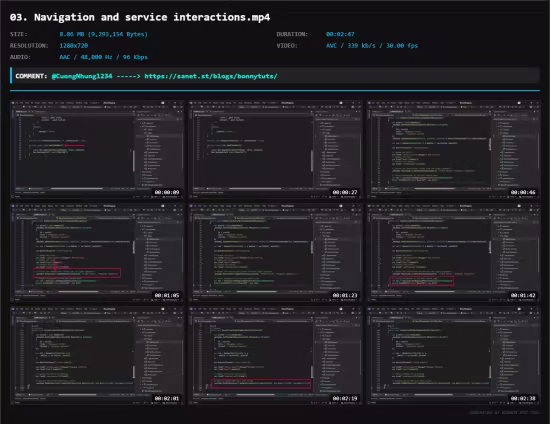Viewport: 550px width, 424px height.
Task: Open the thumbnail frame at 00:01:42
Action: tap(453, 253)
